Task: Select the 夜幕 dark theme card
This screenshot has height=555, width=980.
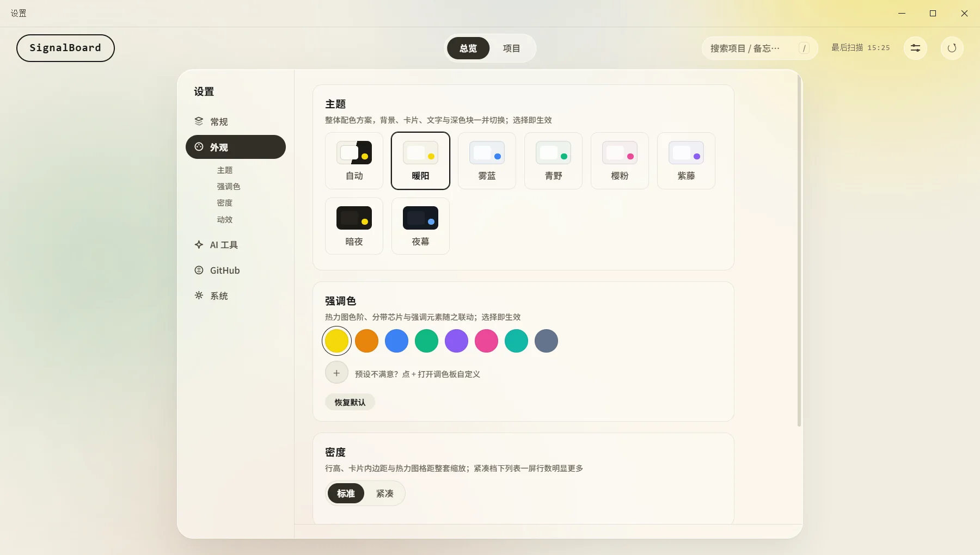Action: pyautogui.click(x=421, y=226)
